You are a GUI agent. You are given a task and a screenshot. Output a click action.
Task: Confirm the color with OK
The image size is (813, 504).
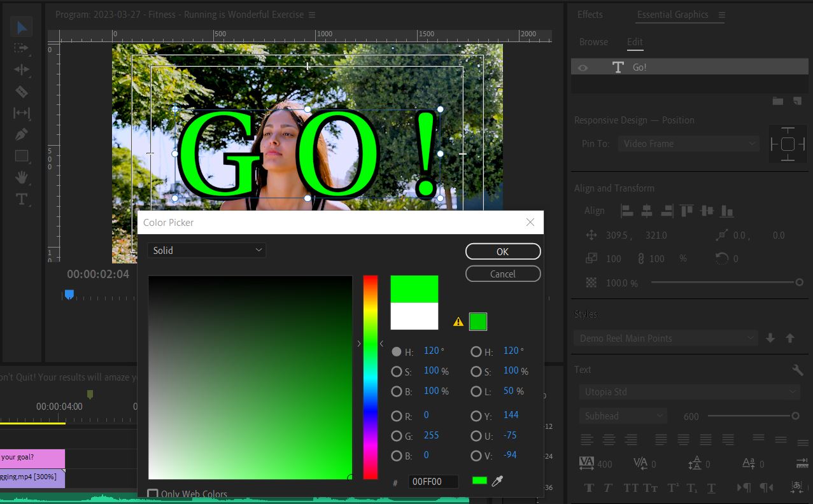click(x=503, y=251)
